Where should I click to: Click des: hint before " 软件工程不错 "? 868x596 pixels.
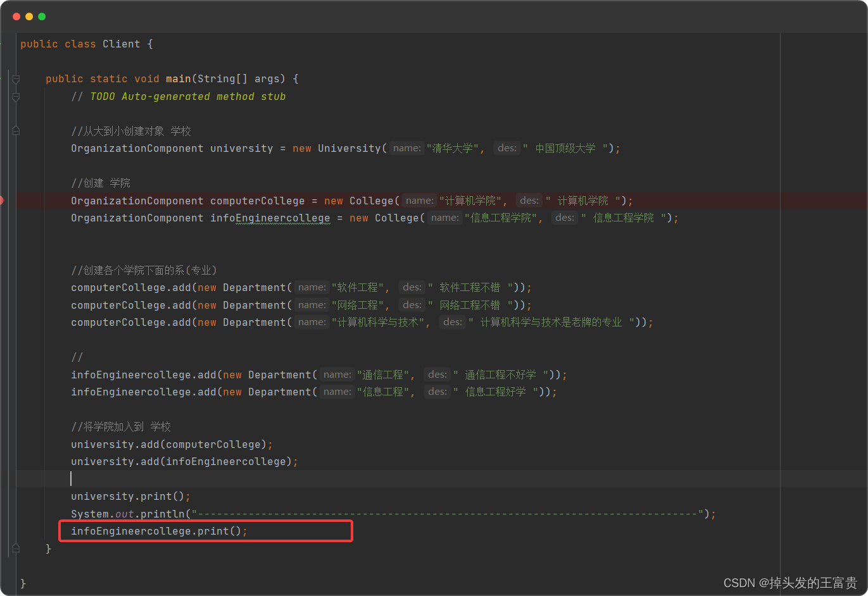coord(412,288)
